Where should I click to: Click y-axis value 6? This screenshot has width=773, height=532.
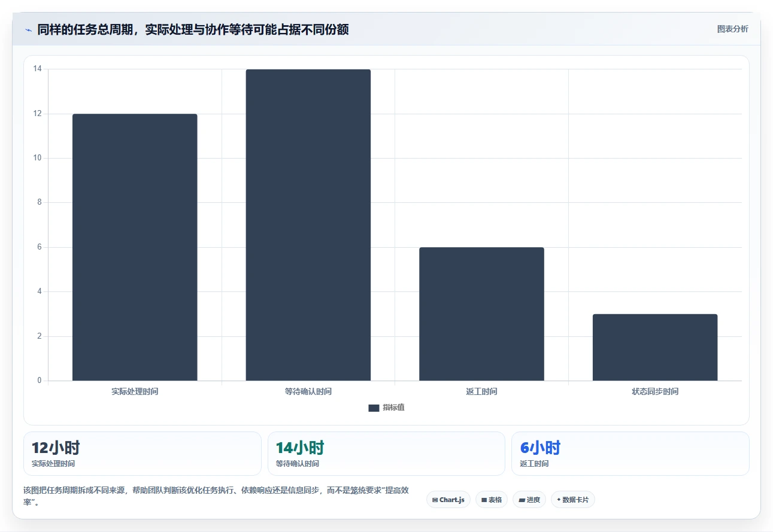point(40,247)
